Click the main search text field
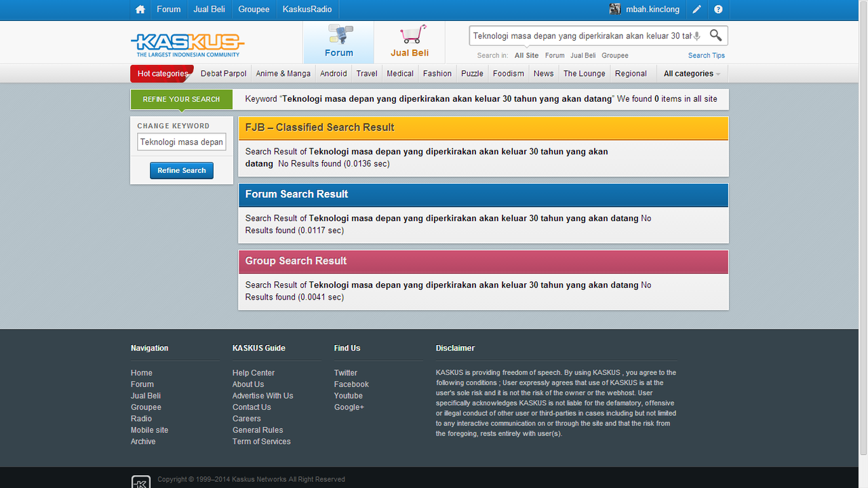 581,36
